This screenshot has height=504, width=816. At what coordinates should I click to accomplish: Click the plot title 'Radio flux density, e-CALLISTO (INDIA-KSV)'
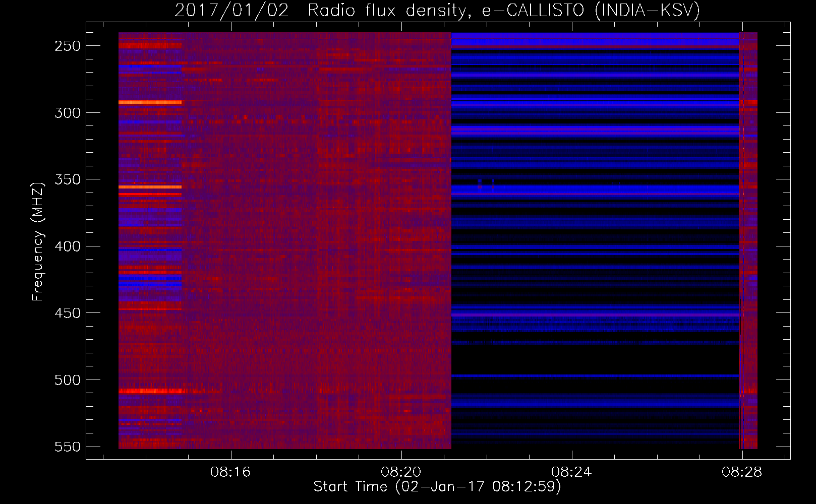point(504,10)
